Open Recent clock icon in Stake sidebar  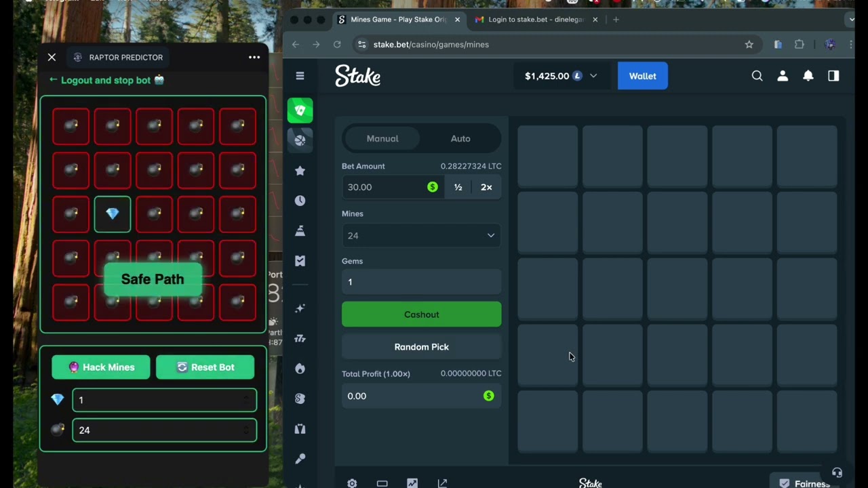point(300,201)
